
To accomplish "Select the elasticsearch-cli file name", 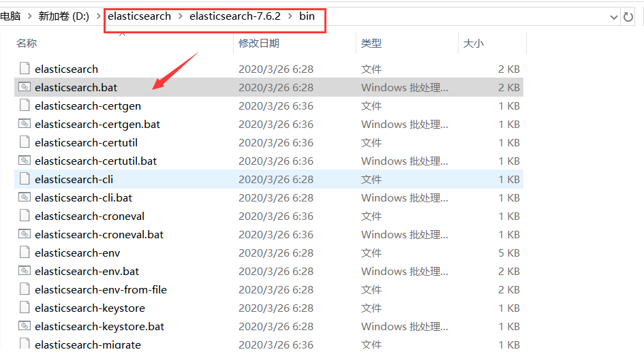I will (74, 179).
